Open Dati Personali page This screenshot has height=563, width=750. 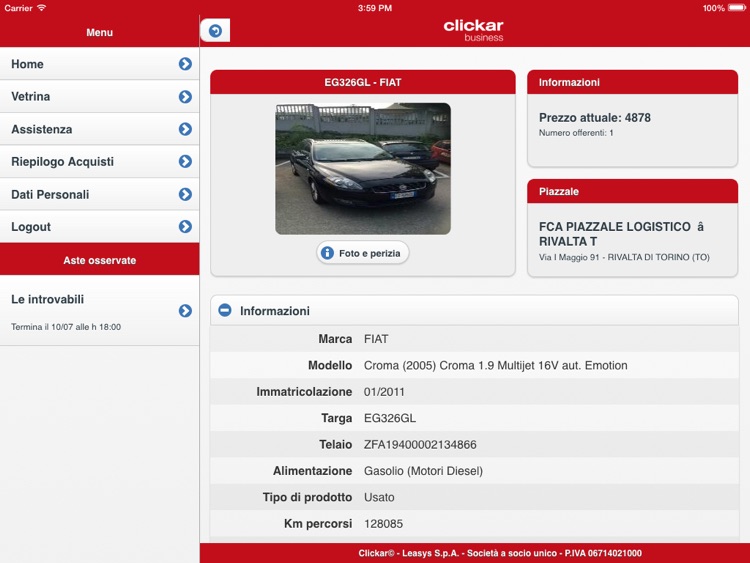[99, 194]
